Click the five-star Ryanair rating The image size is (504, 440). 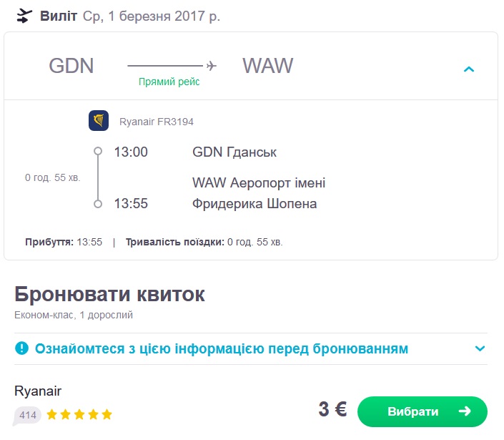[79, 415]
